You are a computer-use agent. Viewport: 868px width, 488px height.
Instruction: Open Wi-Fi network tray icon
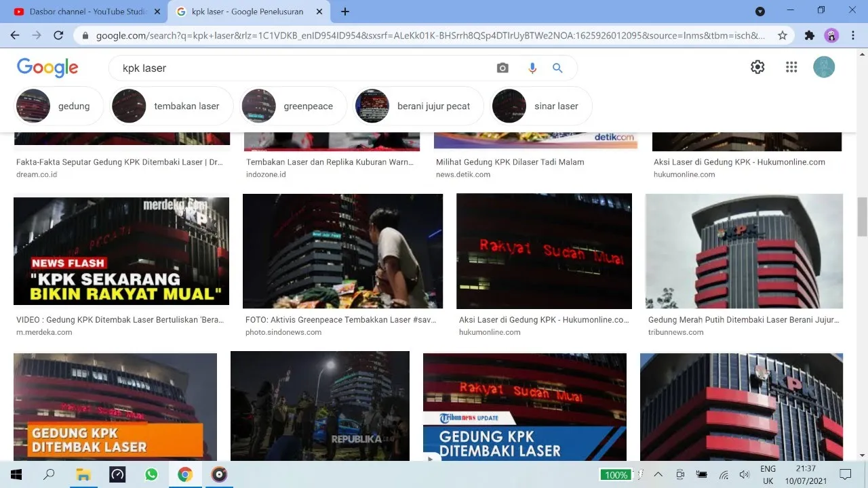click(724, 474)
